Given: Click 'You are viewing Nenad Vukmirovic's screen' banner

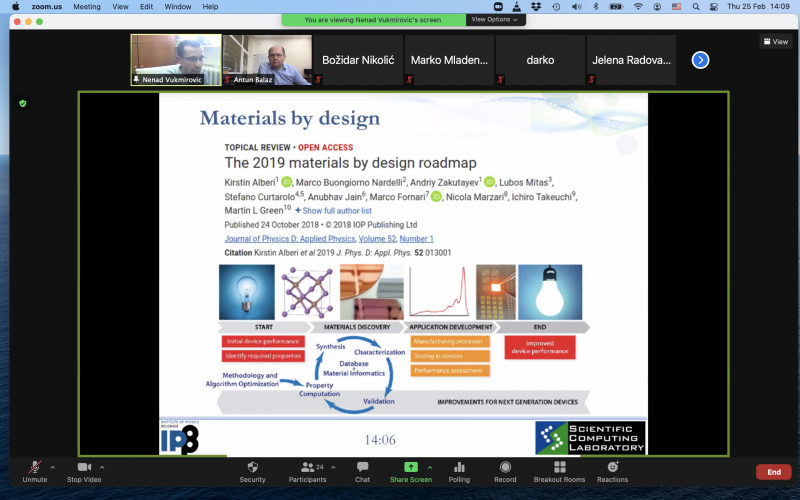Looking at the screenshot, I should pyautogui.click(x=373, y=19).
